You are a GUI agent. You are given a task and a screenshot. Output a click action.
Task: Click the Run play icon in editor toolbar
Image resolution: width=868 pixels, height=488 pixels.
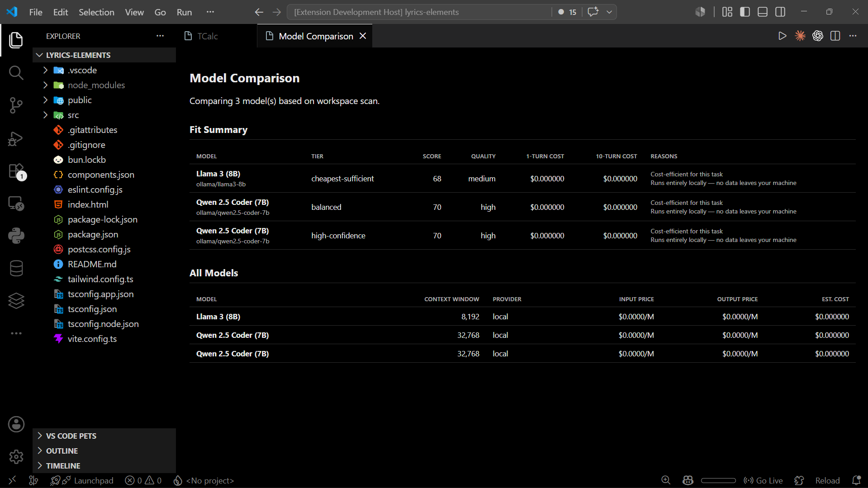[782, 36]
